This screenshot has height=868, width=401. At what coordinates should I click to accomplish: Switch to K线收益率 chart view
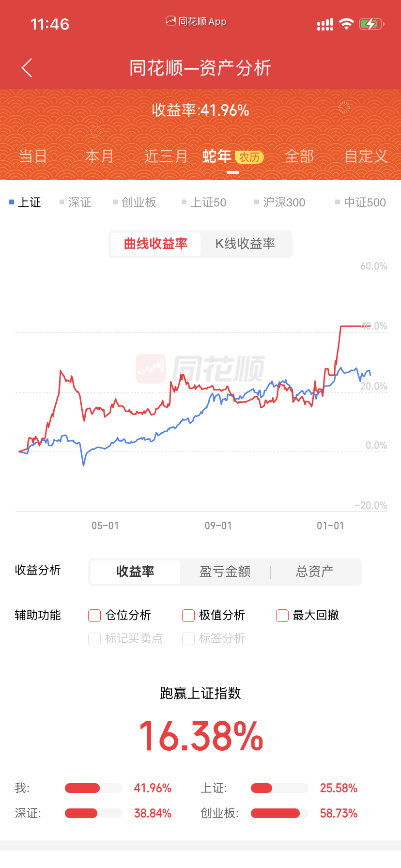tap(245, 244)
